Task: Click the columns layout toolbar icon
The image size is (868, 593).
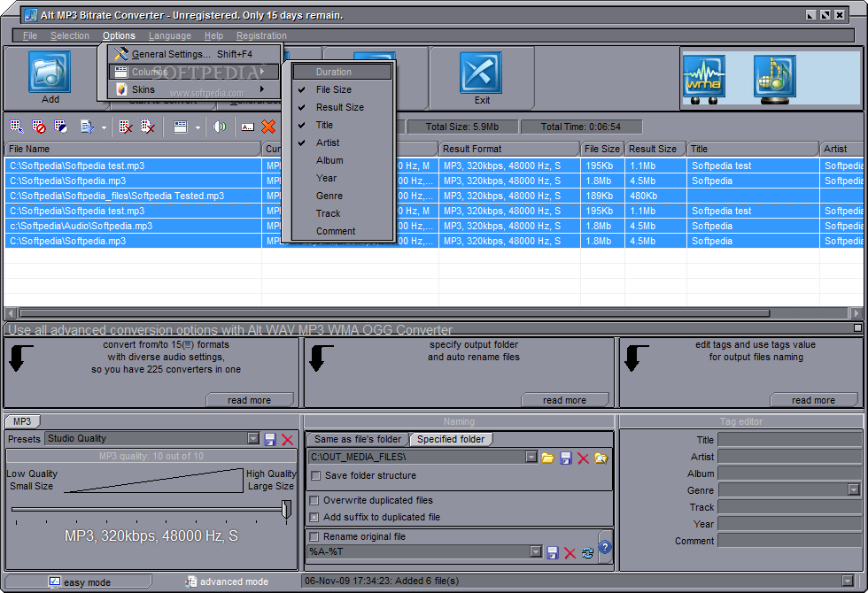Action: point(181,127)
